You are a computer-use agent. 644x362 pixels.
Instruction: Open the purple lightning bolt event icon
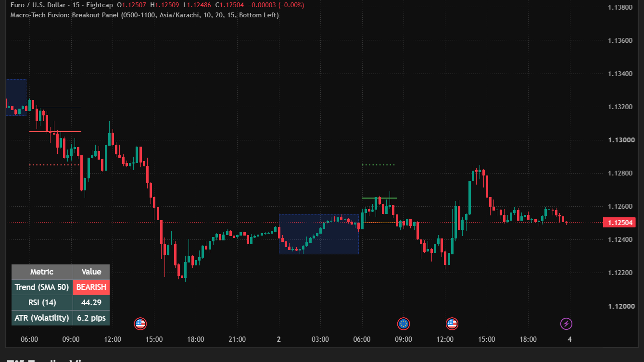567,324
